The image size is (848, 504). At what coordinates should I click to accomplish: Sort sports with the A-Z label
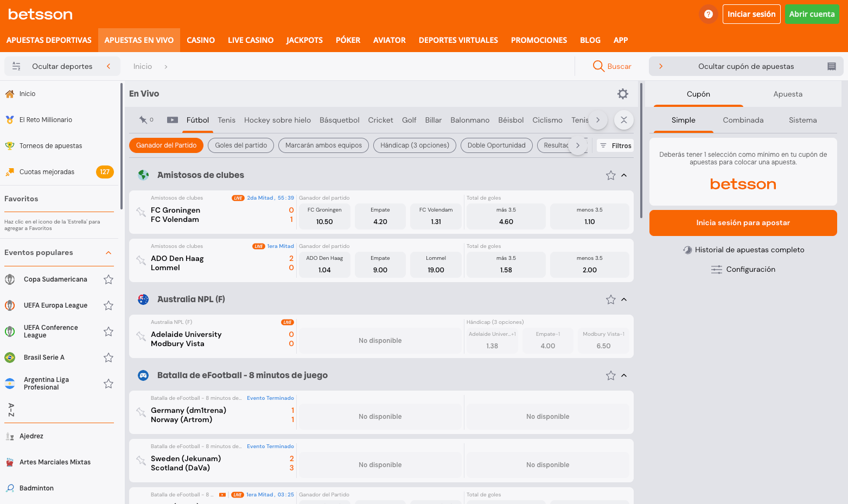pyautogui.click(x=11, y=410)
